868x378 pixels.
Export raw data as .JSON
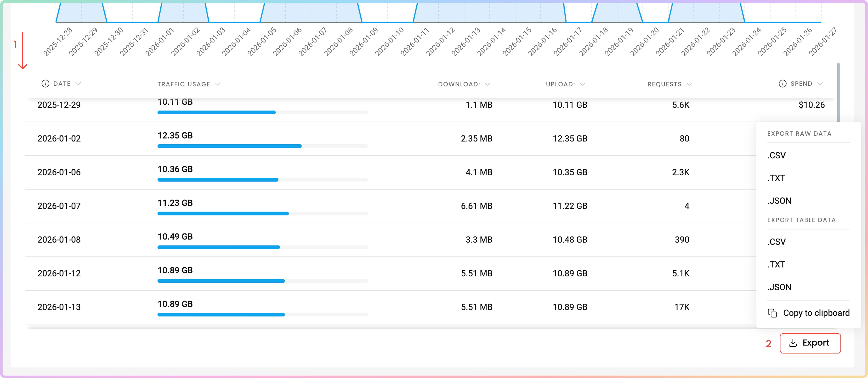(779, 201)
